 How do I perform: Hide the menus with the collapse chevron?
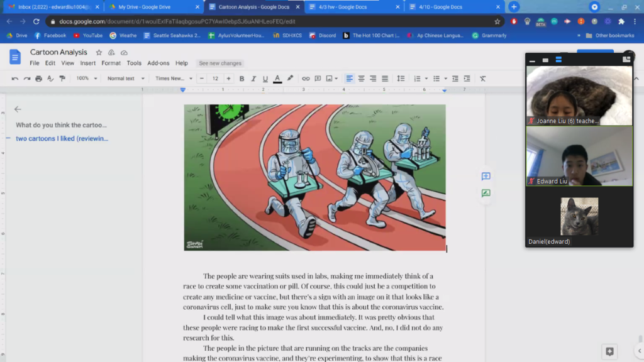click(x=636, y=79)
